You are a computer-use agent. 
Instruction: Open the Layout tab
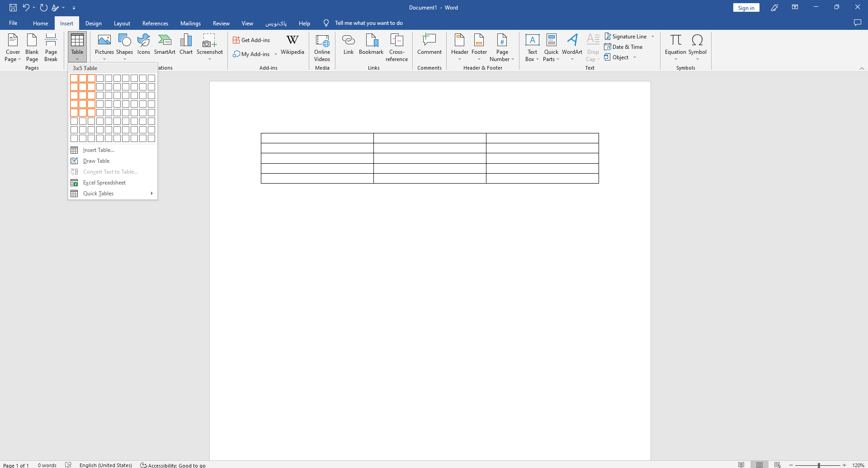coord(122,24)
